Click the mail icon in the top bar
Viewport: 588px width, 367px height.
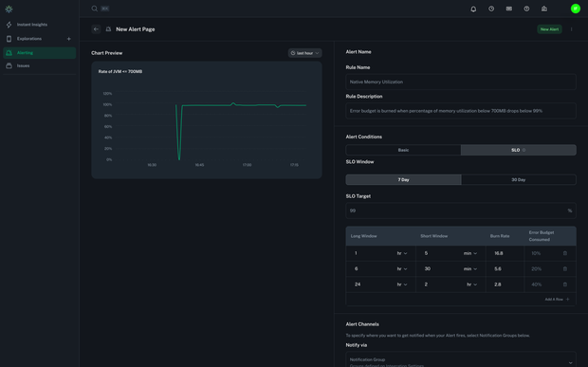point(509,9)
